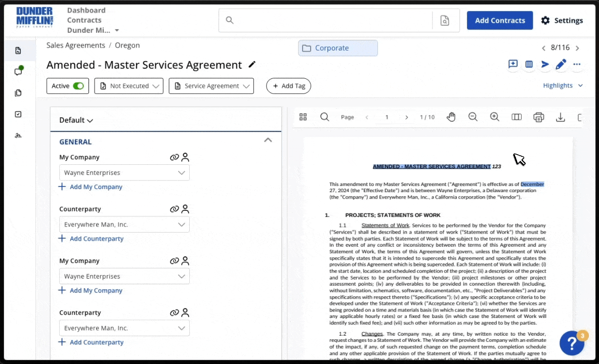Zoom in on the document viewer

pos(494,117)
